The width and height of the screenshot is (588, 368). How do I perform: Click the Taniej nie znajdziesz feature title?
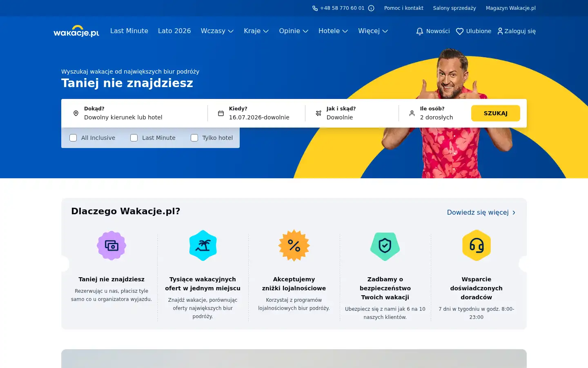pos(111,279)
